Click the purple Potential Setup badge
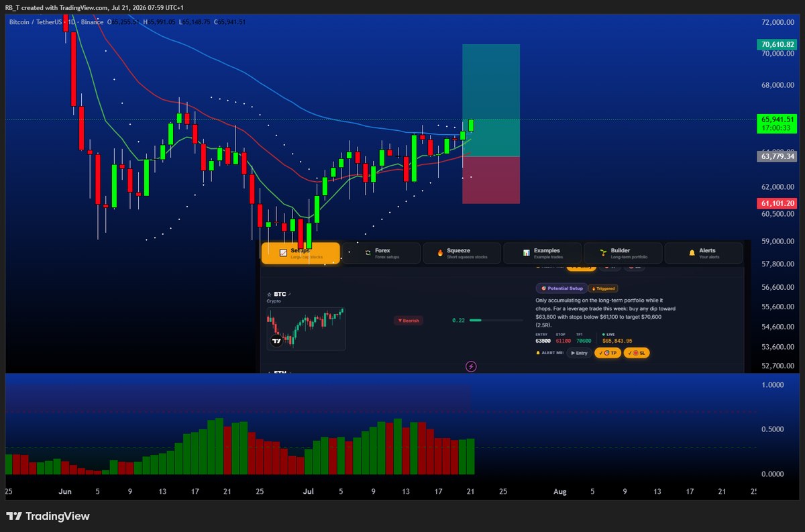This screenshot has width=805, height=532. click(562, 288)
